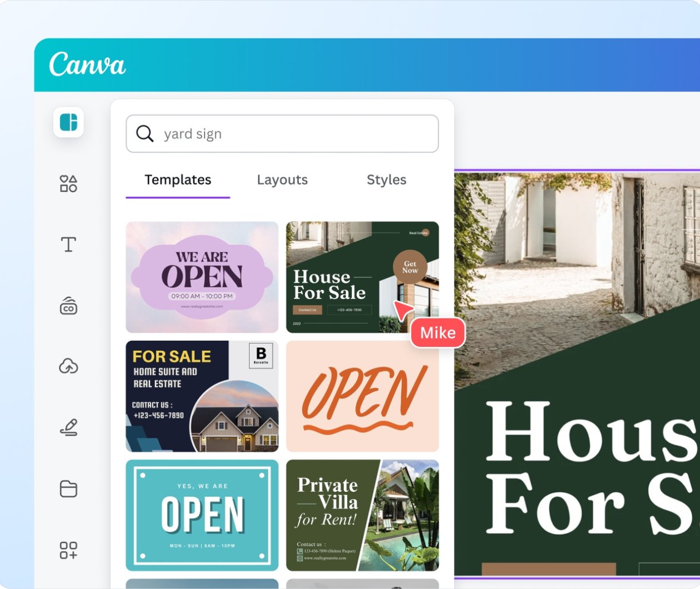700x589 pixels.
Task: Open the Design templates sidebar icon
Action: coord(68,122)
